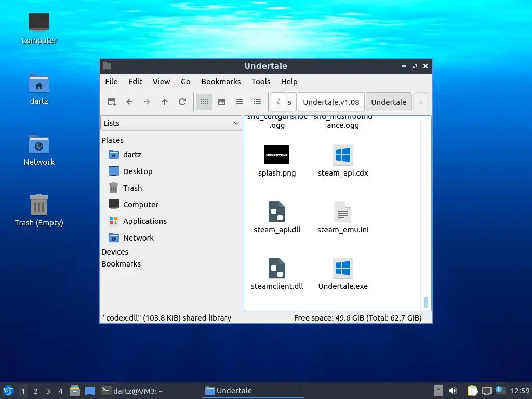The image size is (532, 399).
Task: Select Undertale.exe file icon
Action: [343, 268]
